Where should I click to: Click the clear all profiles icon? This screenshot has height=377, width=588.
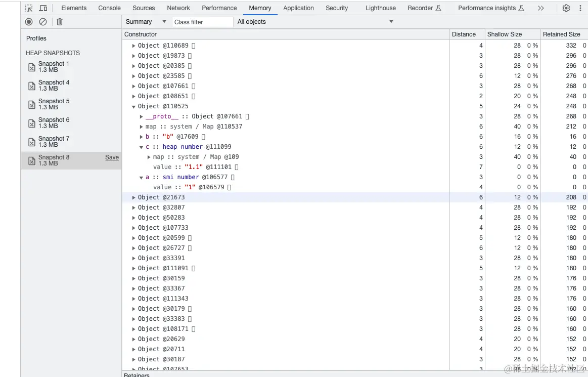tap(43, 22)
